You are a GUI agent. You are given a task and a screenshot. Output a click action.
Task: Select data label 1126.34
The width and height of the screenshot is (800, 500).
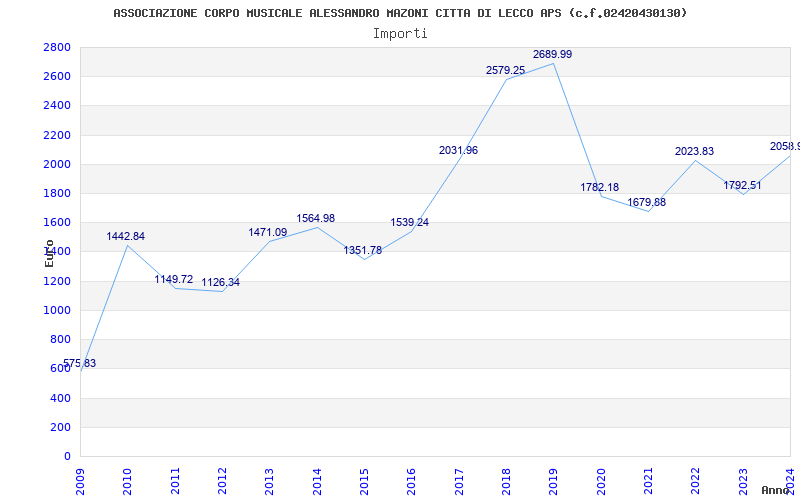pos(220,282)
